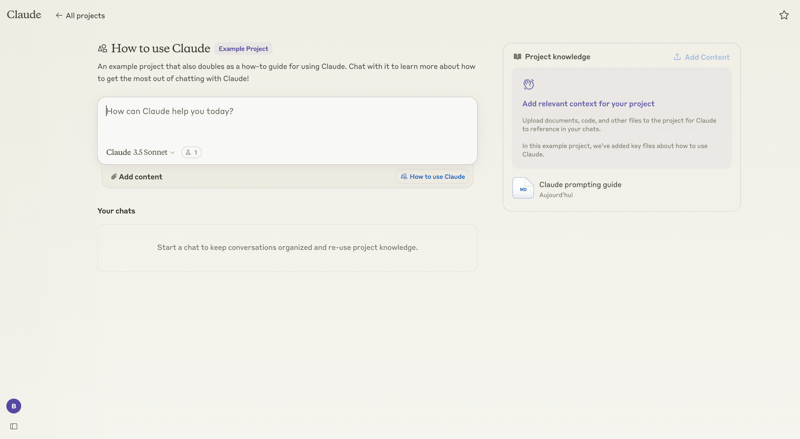
Task: Open the Claude 3.5 Sonnet model dropdown
Action: (140, 152)
